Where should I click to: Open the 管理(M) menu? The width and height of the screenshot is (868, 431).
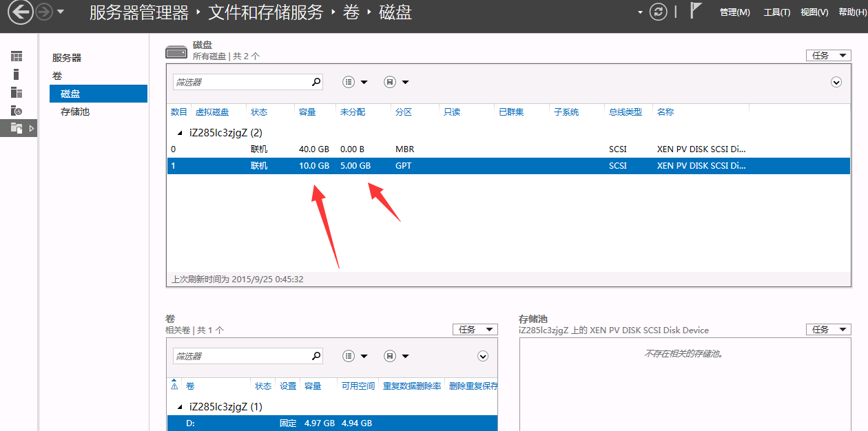click(x=734, y=12)
